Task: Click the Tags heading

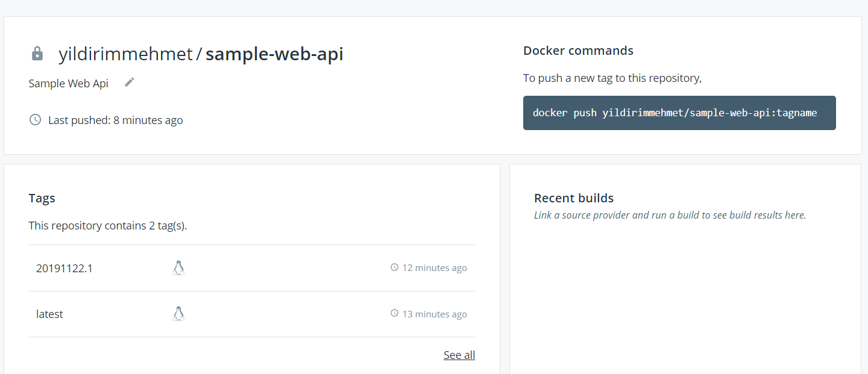Action: coord(42,198)
